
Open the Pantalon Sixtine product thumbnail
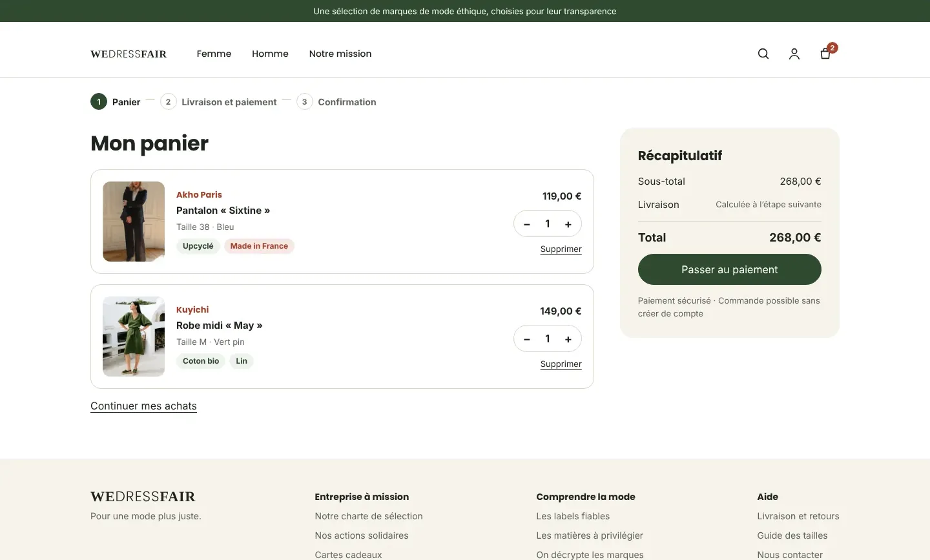[134, 222]
